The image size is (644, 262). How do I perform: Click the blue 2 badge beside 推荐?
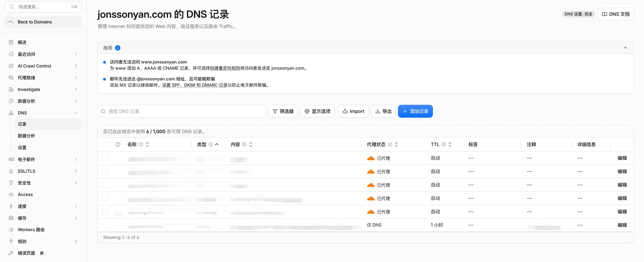(x=118, y=48)
